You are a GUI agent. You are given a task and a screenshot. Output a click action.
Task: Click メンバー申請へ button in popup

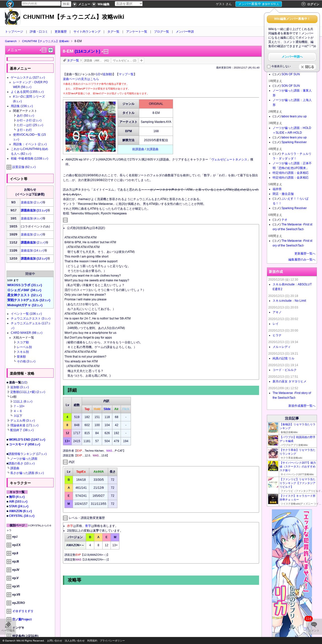(292, 57)
